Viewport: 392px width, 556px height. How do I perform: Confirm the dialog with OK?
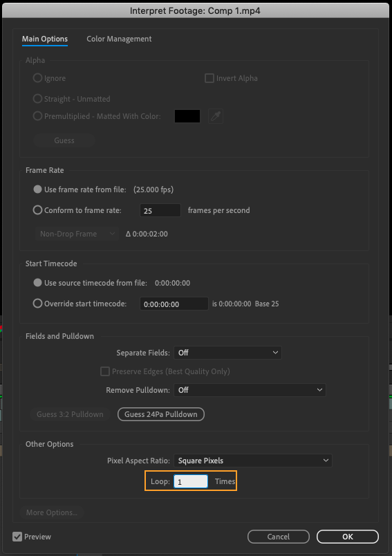click(x=347, y=537)
